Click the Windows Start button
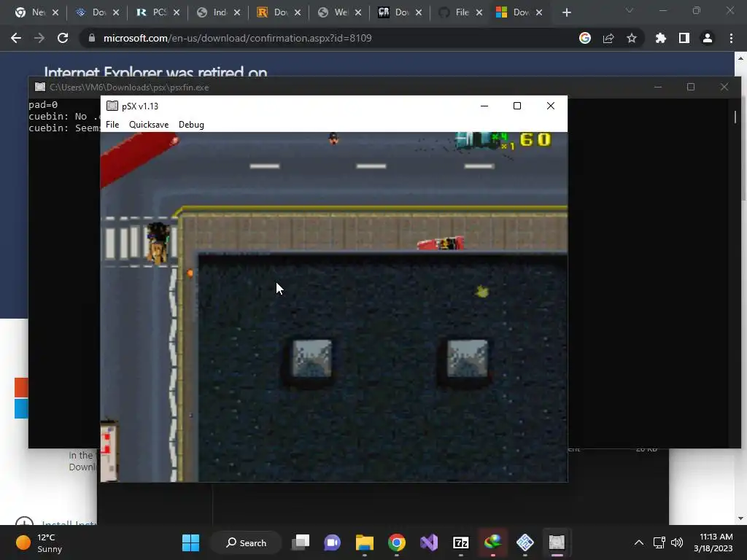Image resolution: width=747 pixels, height=560 pixels. [190, 542]
